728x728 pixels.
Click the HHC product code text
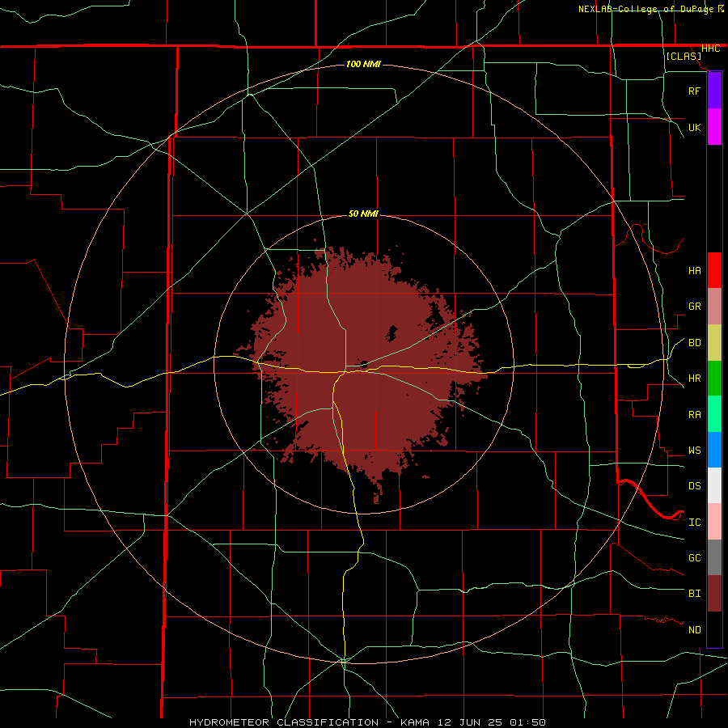coord(710,49)
